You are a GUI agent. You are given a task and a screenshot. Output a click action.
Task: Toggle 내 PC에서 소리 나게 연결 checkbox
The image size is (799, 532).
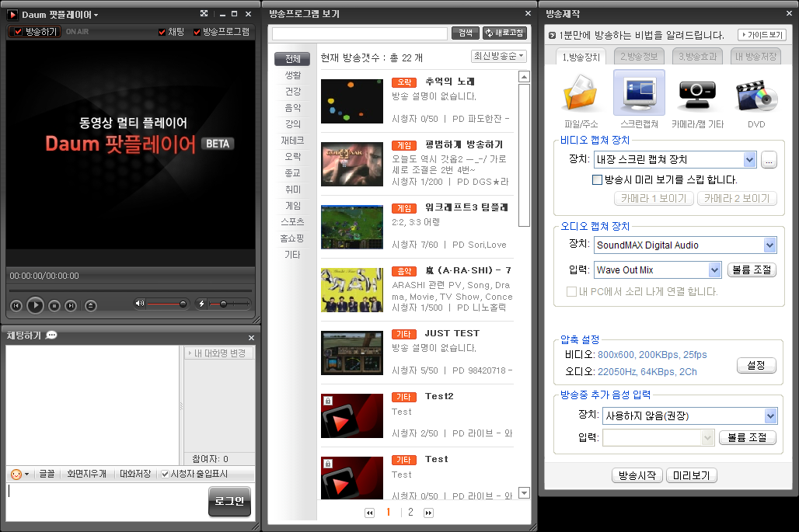pos(572,292)
